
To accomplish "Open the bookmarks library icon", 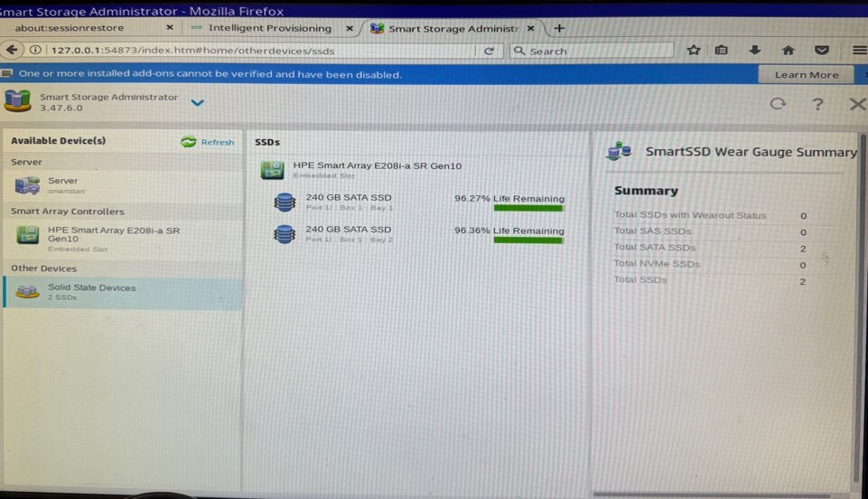I will pos(721,51).
